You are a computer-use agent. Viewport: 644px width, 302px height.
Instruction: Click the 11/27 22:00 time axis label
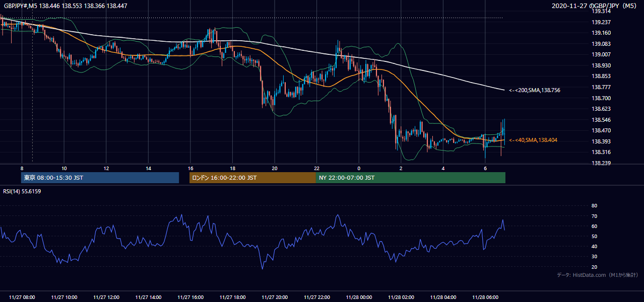316,297
